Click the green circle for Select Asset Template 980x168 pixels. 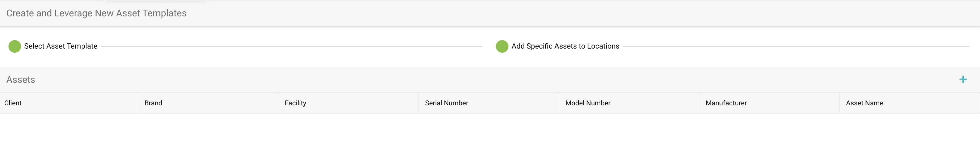pos(15,46)
